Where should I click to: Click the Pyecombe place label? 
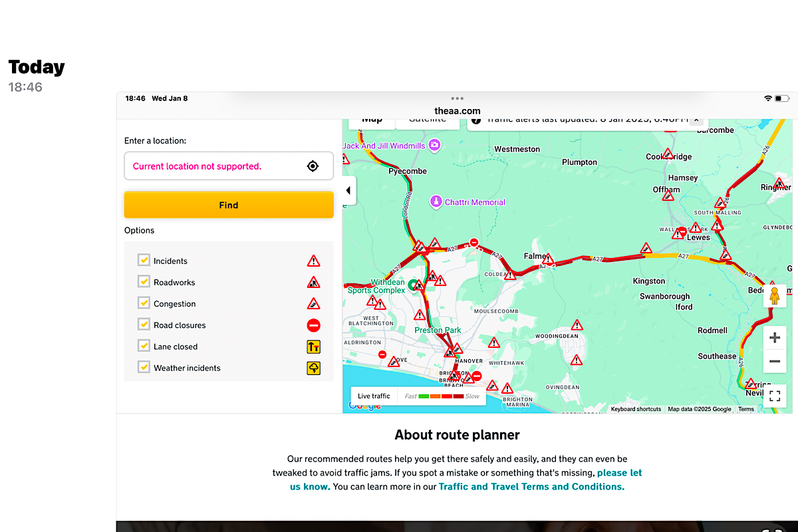pyautogui.click(x=408, y=172)
